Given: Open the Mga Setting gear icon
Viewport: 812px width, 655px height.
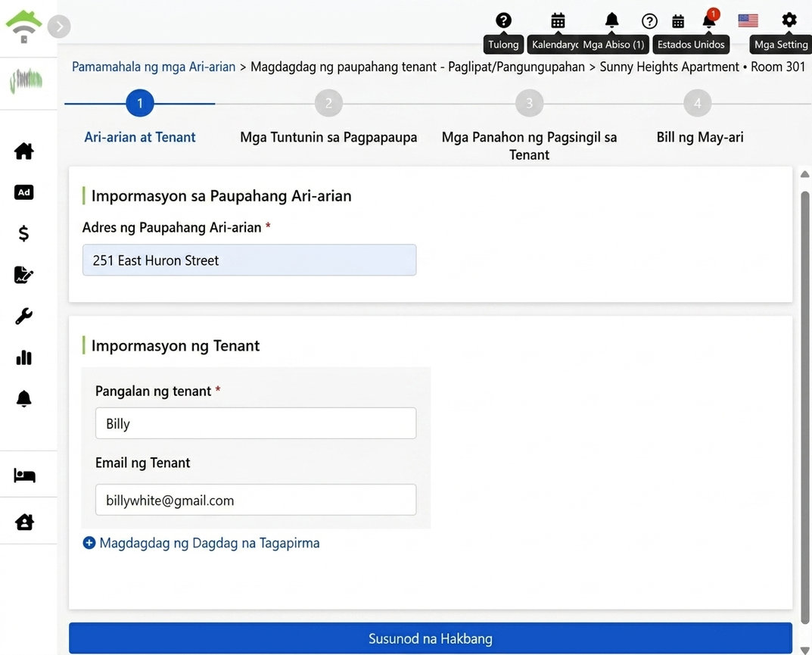Looking at the screenshot, I should 789,20.
